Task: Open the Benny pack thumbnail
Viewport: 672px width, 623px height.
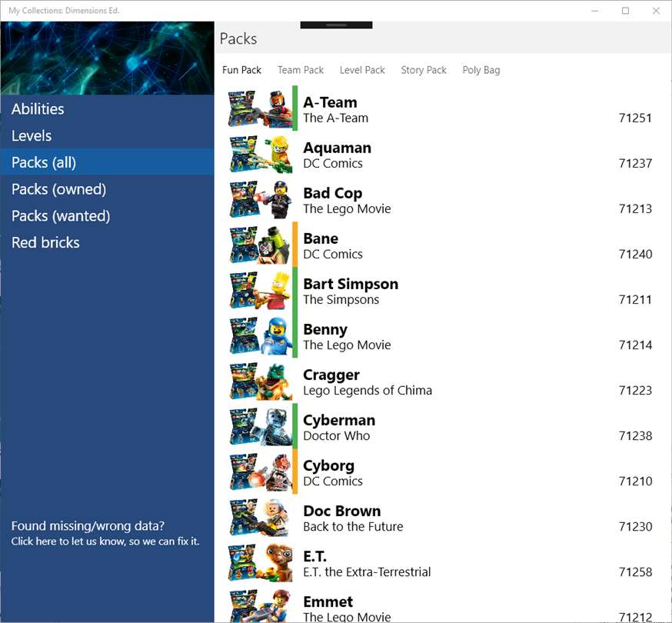Action: pos(260,335)
